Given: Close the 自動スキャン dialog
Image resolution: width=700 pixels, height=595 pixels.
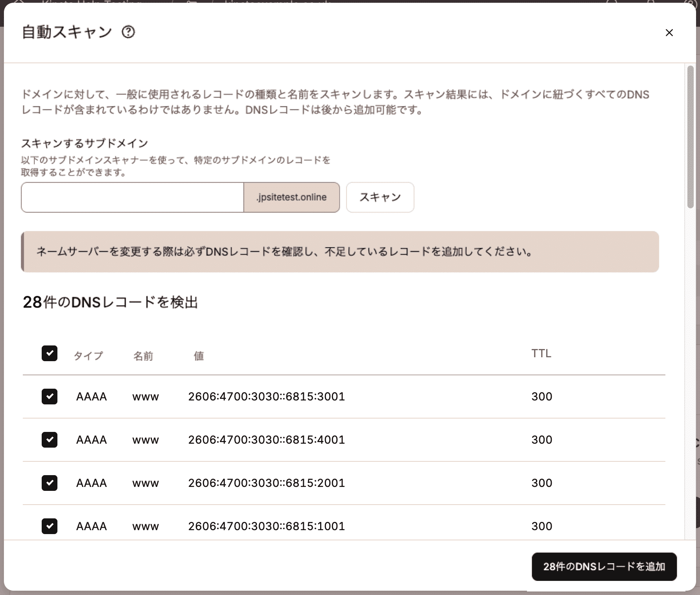Looking at the screenshot, I should 669,33.
